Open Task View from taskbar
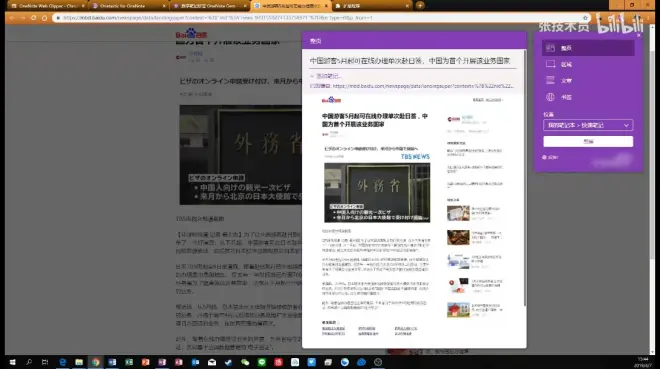660x369 pixels. pos(45,362)
